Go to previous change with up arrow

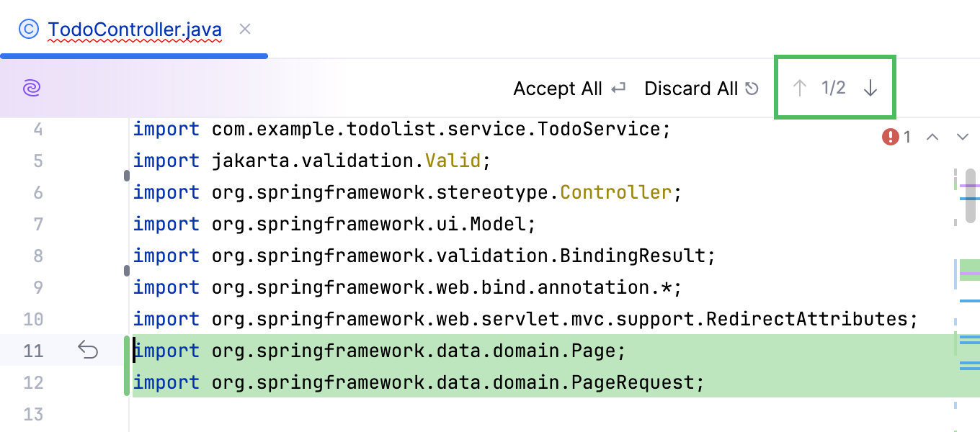799,88
